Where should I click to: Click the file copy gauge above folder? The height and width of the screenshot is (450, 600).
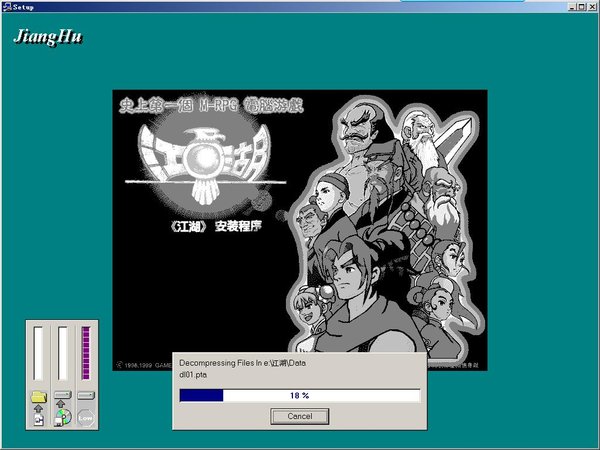click(x=38, y=353)
